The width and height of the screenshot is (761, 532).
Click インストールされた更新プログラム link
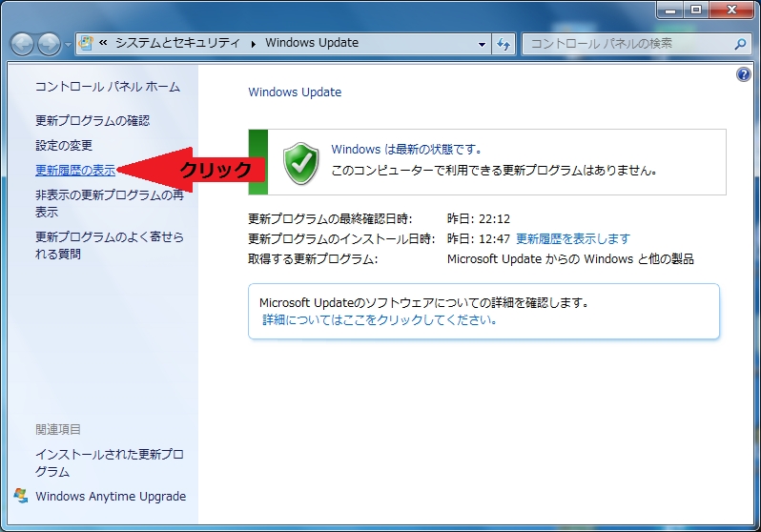point(110,462)
